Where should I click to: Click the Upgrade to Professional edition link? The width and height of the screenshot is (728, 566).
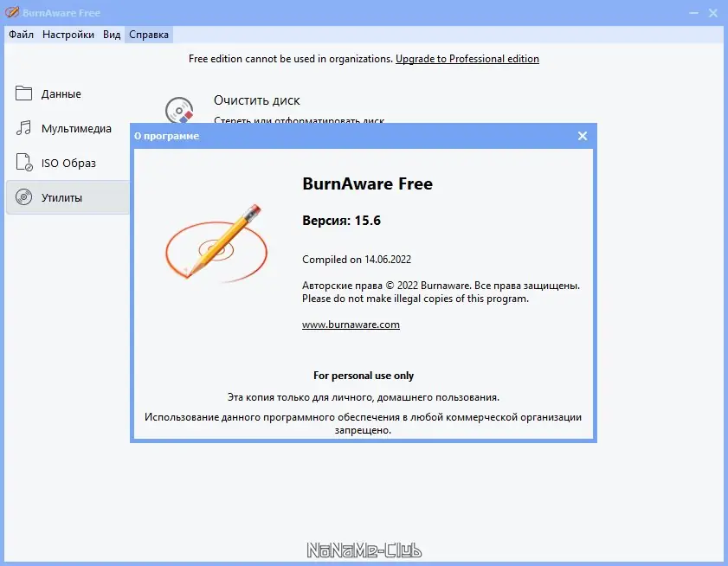(467, 59)
